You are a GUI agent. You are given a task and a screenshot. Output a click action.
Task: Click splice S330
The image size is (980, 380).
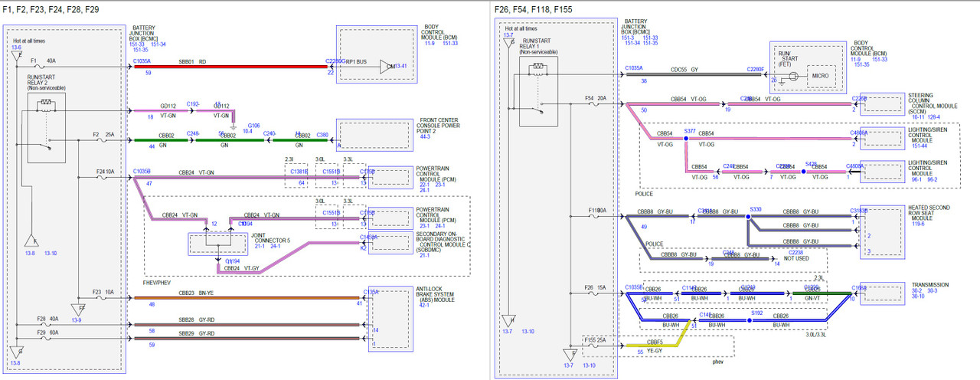point(756,209)
